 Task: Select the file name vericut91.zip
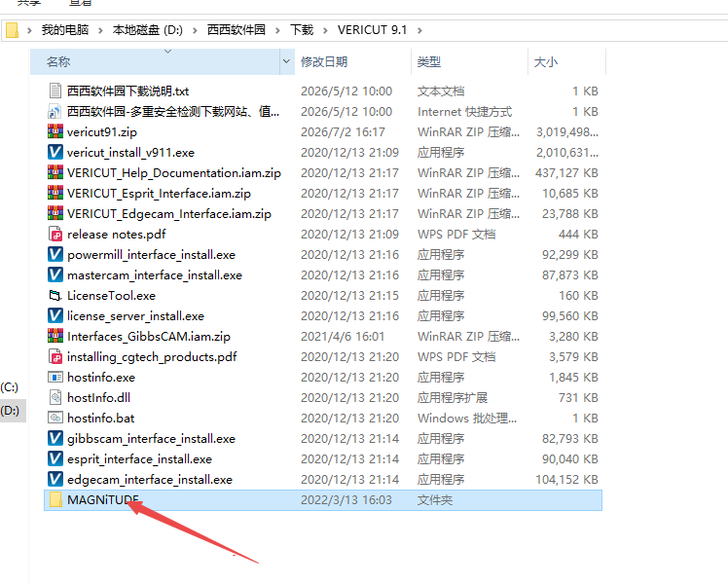102,132
